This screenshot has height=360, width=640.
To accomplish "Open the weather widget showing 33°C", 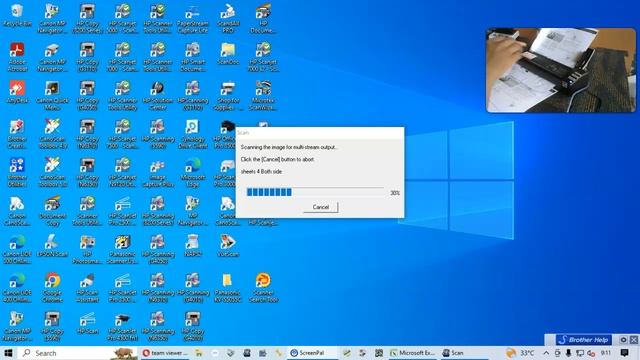I will click(x=520, y=353).
